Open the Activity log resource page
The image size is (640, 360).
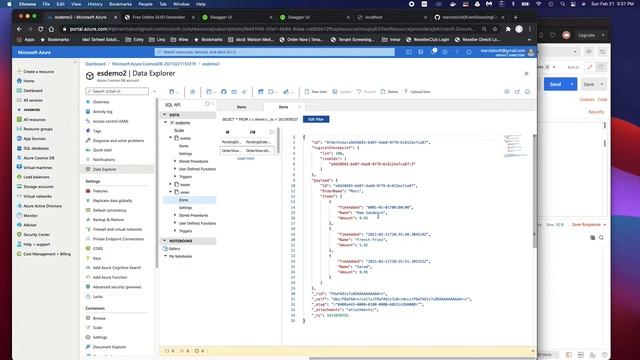(x=99, y=111)
